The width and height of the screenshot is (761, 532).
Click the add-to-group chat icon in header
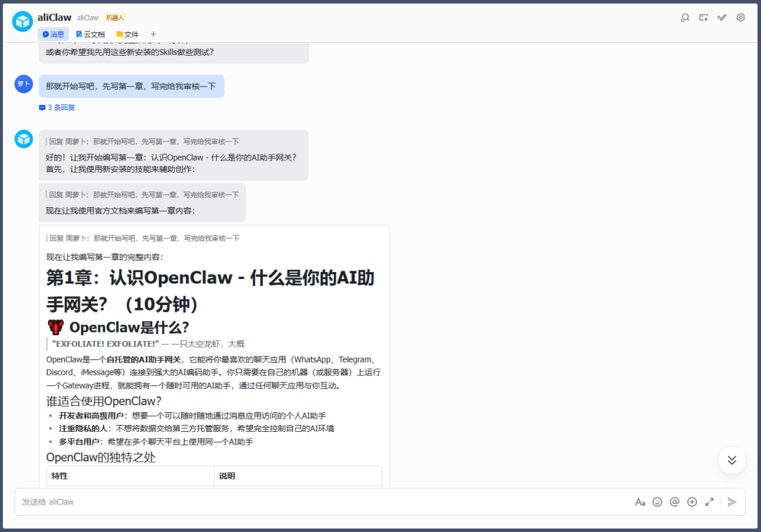click(x=703, y=18)
